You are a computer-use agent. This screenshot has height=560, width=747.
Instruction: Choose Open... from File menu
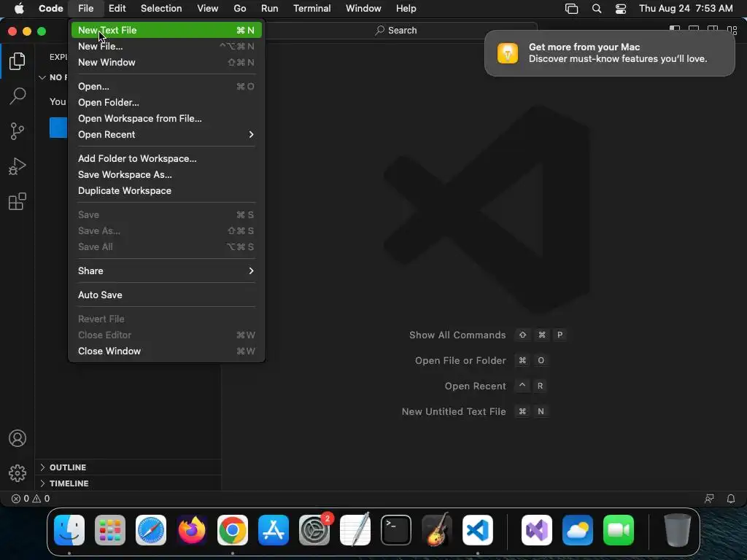[166, 86]
